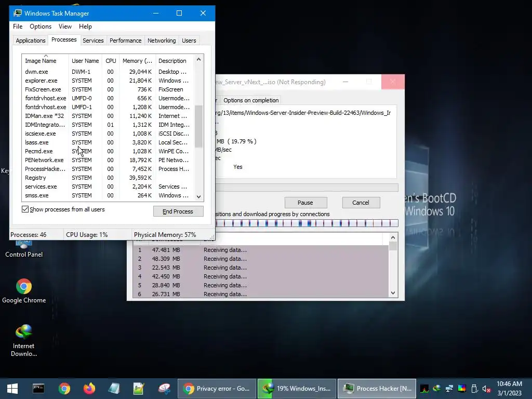Select the FixScreen.exe process row
Screen dimensions: 532x399
(x=108, y=89)
